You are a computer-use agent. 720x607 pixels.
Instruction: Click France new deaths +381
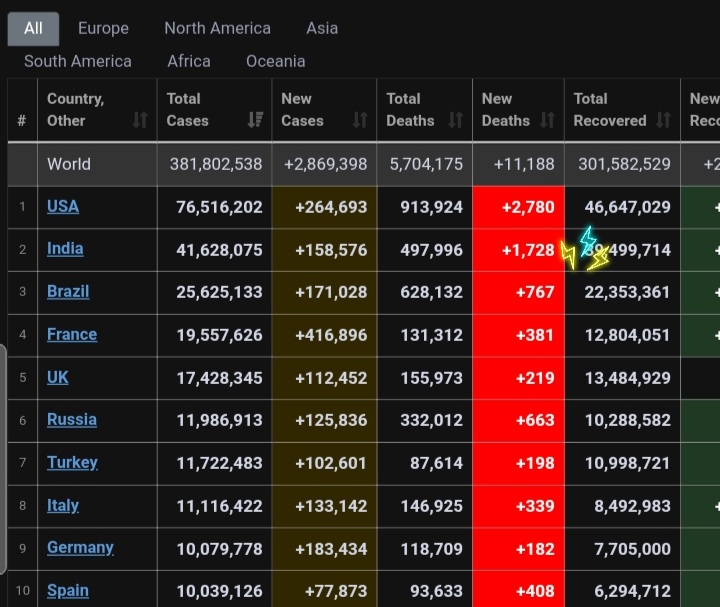pyautogui.click(x=535, y=335)
